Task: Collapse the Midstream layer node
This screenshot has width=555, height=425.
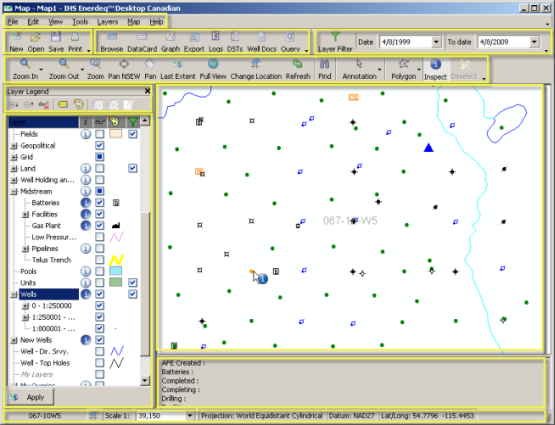Action: coord(14,192)
